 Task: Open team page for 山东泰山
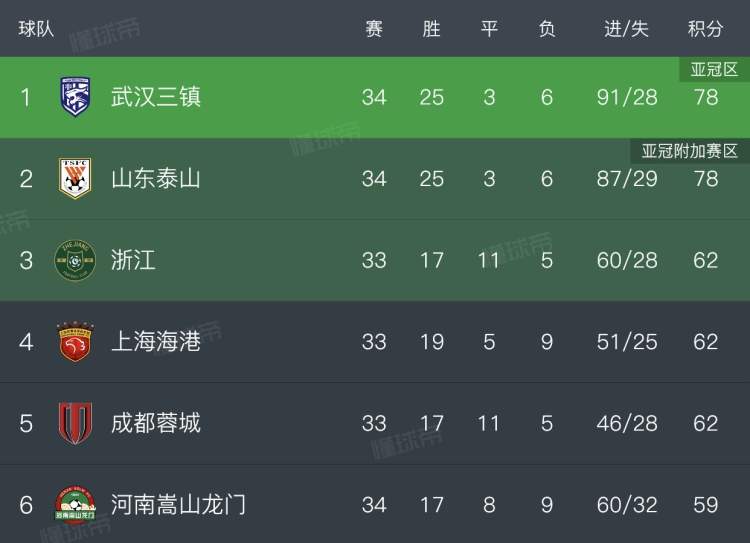156,178
